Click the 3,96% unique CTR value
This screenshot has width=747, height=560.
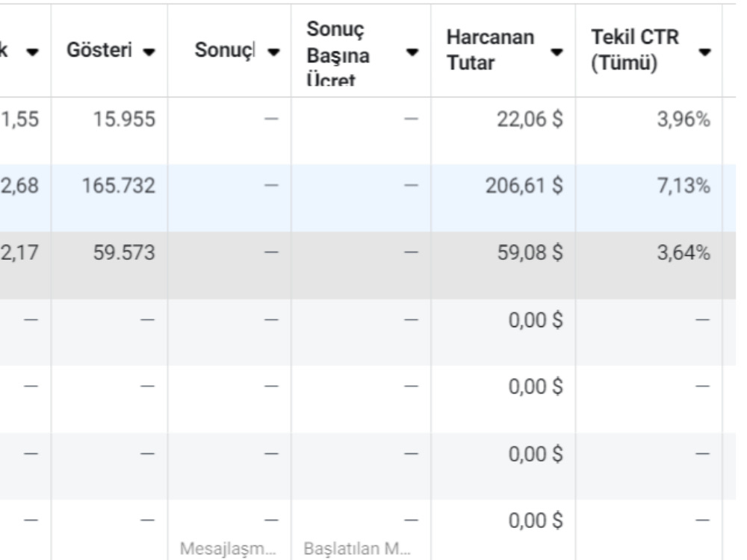coord(684,119)
